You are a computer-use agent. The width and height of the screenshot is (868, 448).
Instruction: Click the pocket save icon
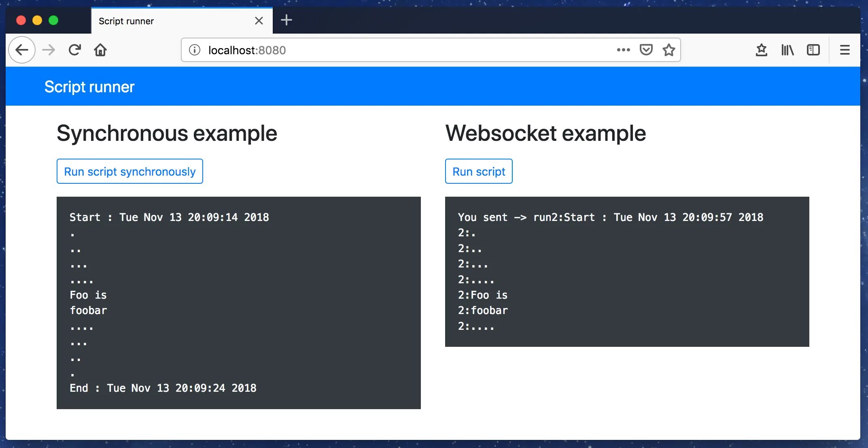645,50
